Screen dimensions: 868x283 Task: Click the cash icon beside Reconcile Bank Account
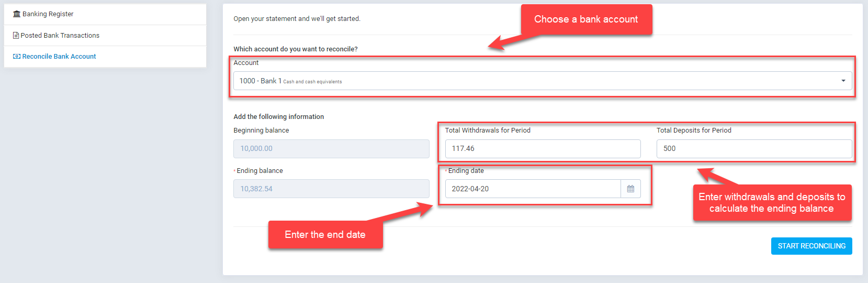click(x=17, y=57)
